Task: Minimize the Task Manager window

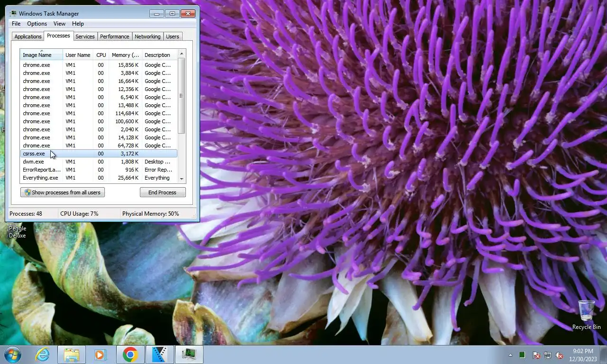Action: click(x=156, y=13)
